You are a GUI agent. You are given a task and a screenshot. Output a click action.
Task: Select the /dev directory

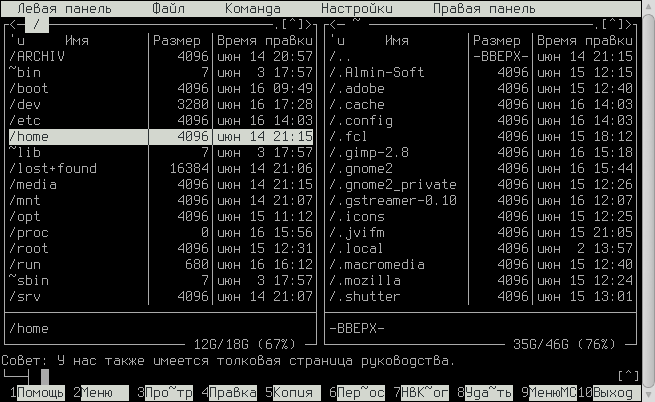pos(161,104)
